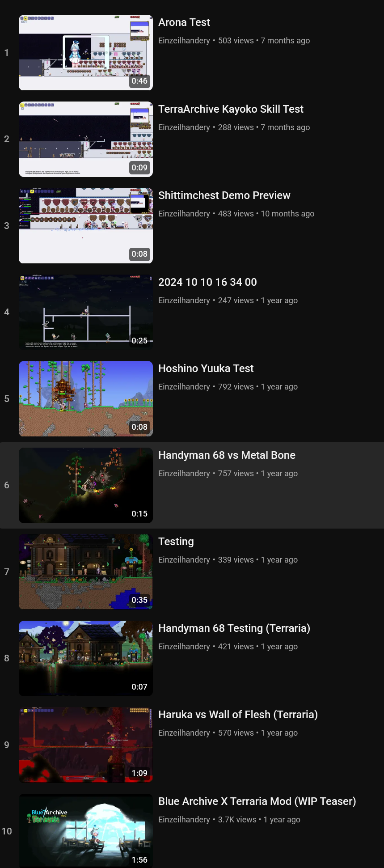Click the 'Shittimchest Demo Preview' title
384x868 pixels.
point(224,195)
